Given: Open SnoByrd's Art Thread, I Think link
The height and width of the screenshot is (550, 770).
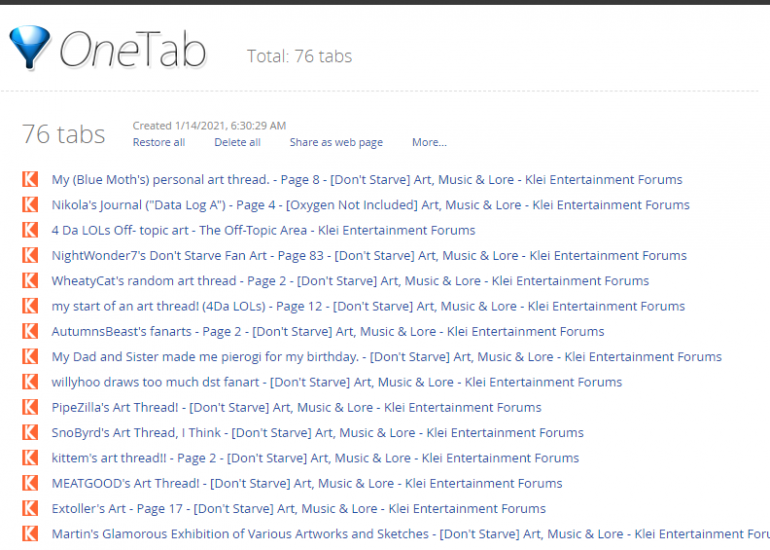Looking at the screenshot, I should [x=317, y=433].
